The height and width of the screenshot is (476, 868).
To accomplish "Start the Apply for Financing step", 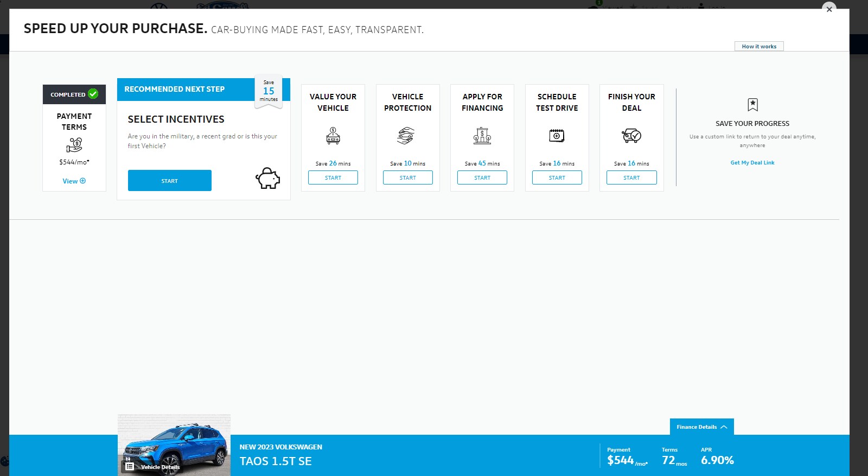I will tap(482, 177).
